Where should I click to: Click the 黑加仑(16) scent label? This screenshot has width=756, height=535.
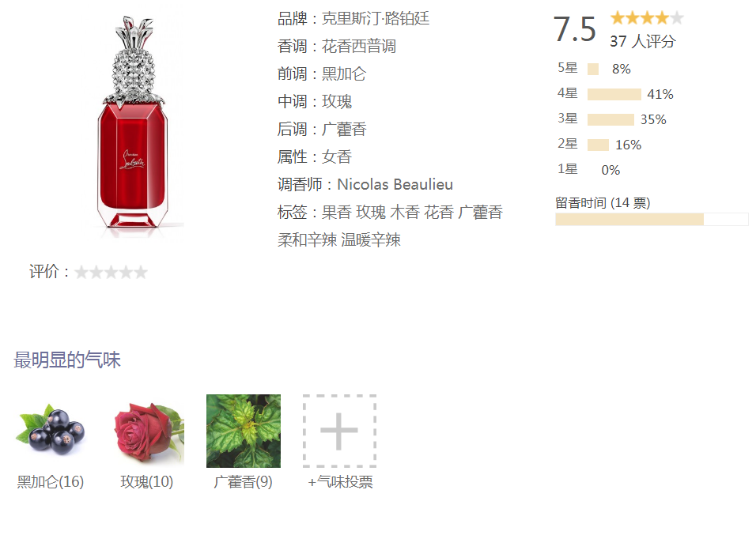pos(51,482)
